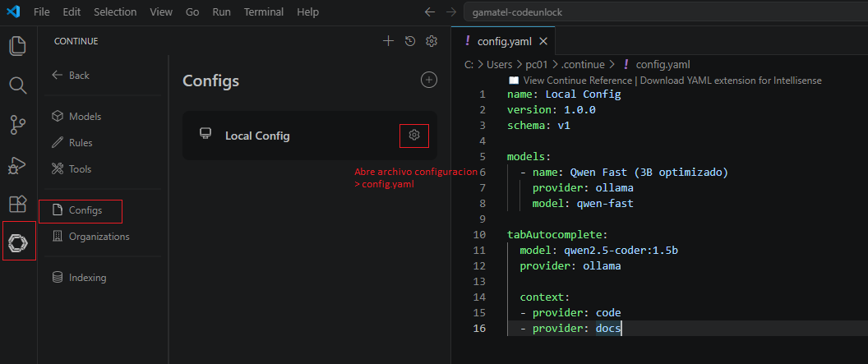
Task: Go back using the Back arrow
Action: tap(71, 76)
